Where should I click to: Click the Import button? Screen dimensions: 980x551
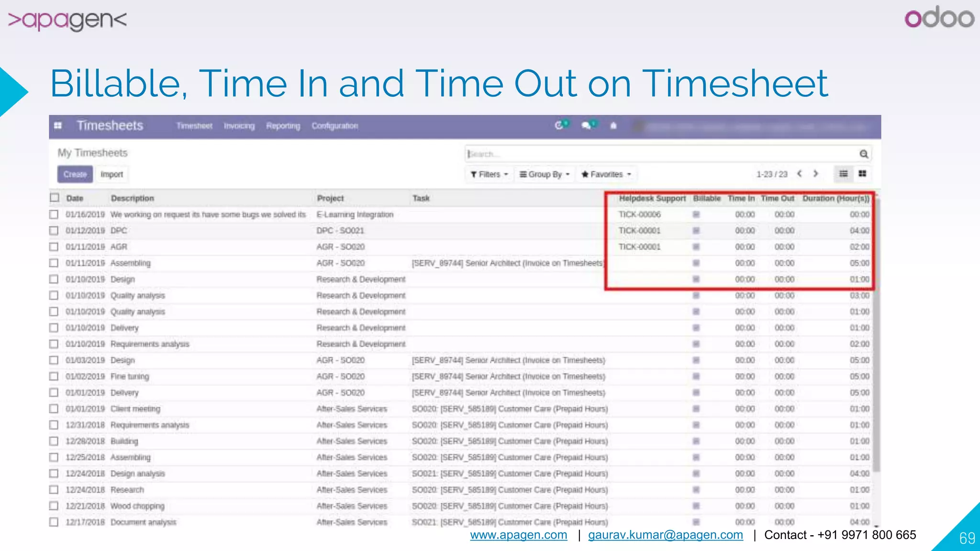tap(111, 175)
